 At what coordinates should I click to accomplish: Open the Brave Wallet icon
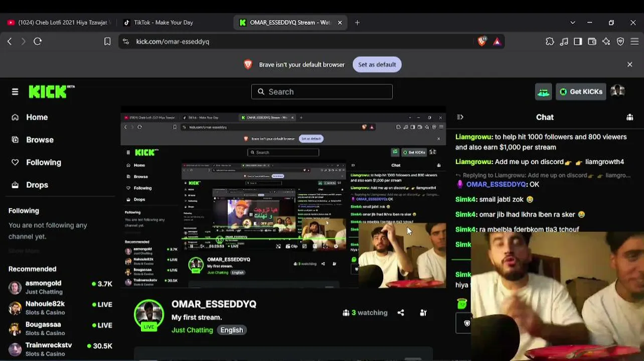click(x=592, y=42)
